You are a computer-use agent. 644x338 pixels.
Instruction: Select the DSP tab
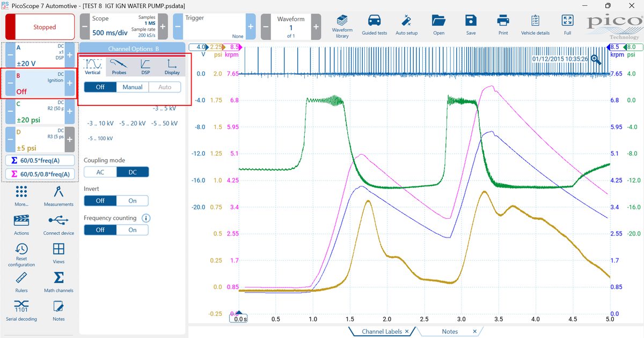145,66
